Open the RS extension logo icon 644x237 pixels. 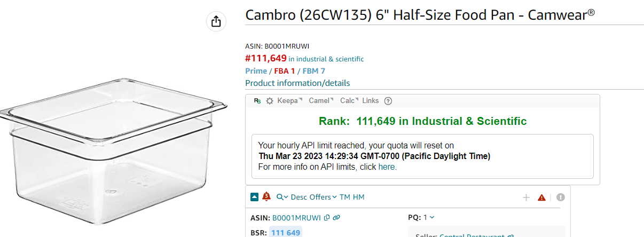[x=257, y=101]
